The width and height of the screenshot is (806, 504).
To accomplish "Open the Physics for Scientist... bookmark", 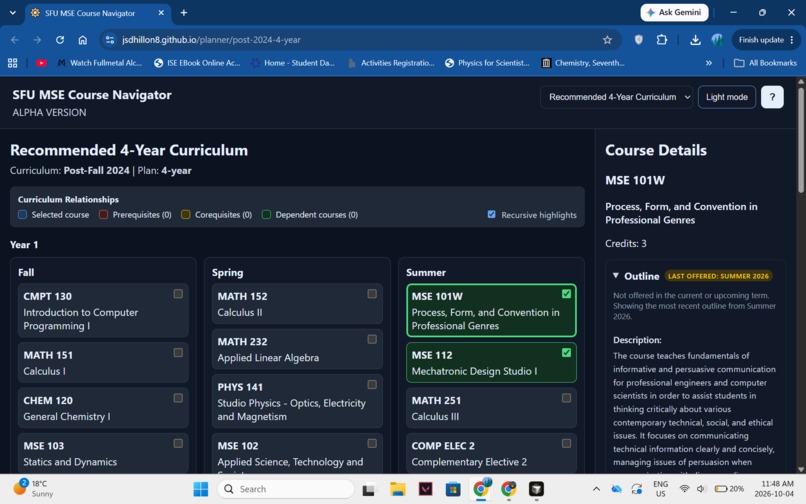I will pos(487,63).
